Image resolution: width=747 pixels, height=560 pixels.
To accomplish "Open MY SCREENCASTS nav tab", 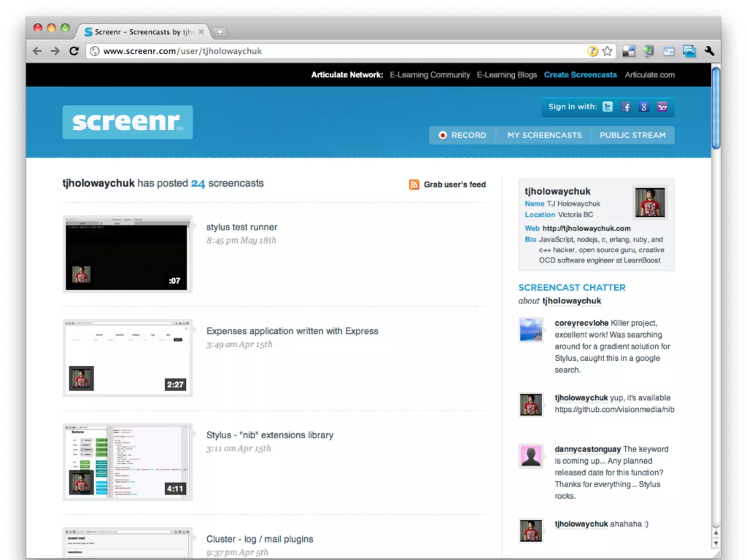I will click(x=544, y=135).
